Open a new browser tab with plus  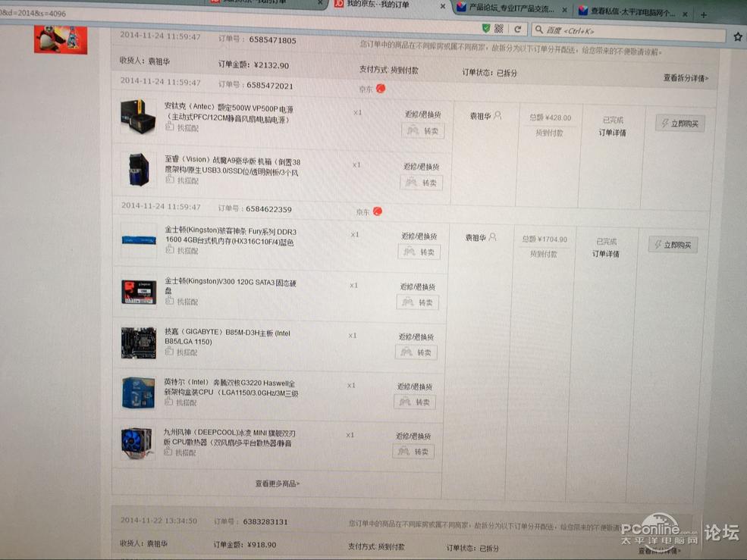coord(704,14)
